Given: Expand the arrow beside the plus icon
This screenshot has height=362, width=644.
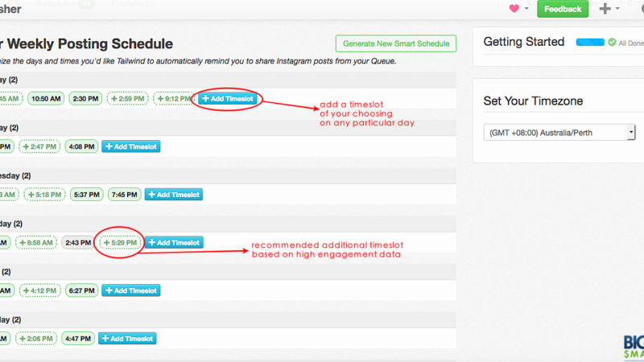Looking at the screenshot, I should tap(617, 10).
